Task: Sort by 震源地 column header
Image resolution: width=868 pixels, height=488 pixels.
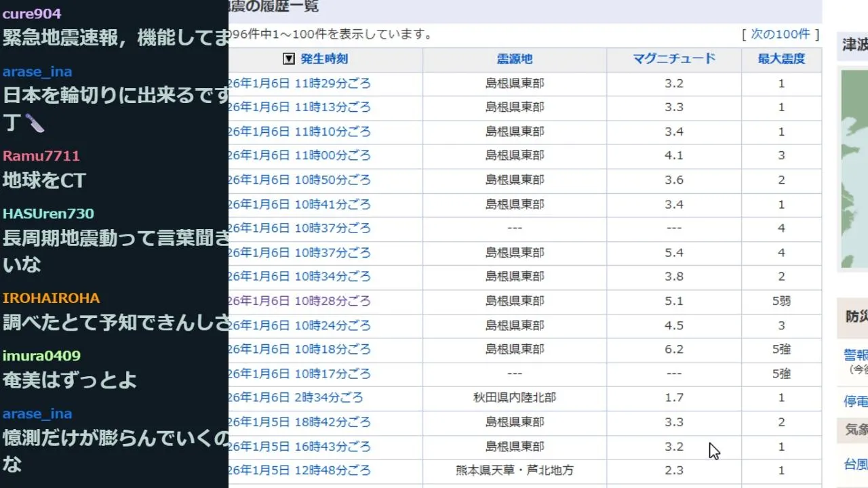Action: (515, 59)
